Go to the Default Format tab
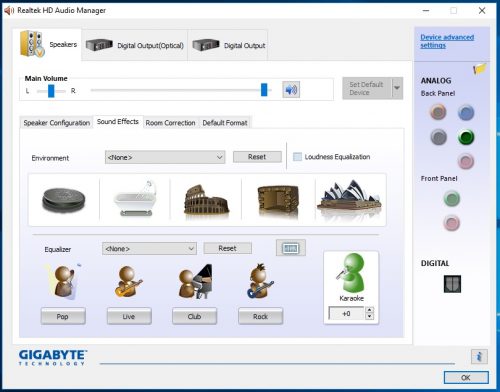Screen dimensions: 500x392 click(225, 123)
